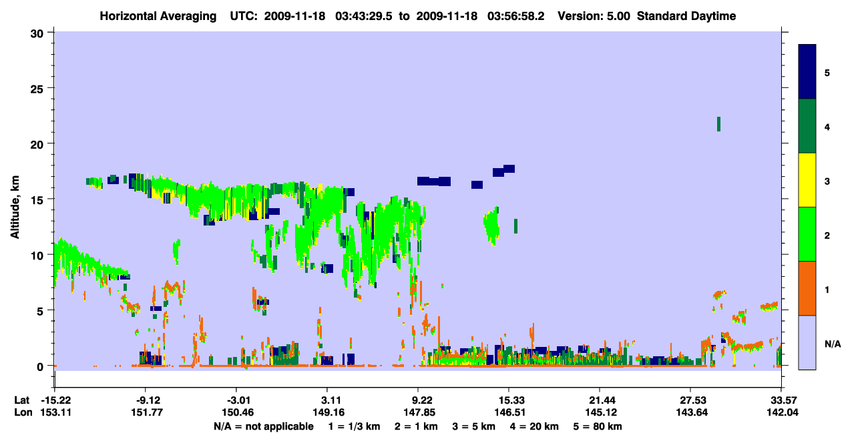Click the colorbar label '1'
868x445 pixels.
[827, 289]
